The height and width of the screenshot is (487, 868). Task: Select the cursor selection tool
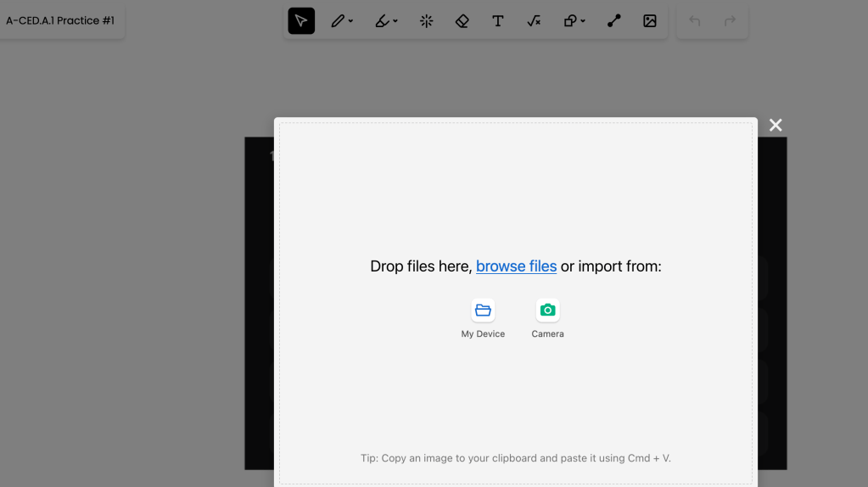301,21
